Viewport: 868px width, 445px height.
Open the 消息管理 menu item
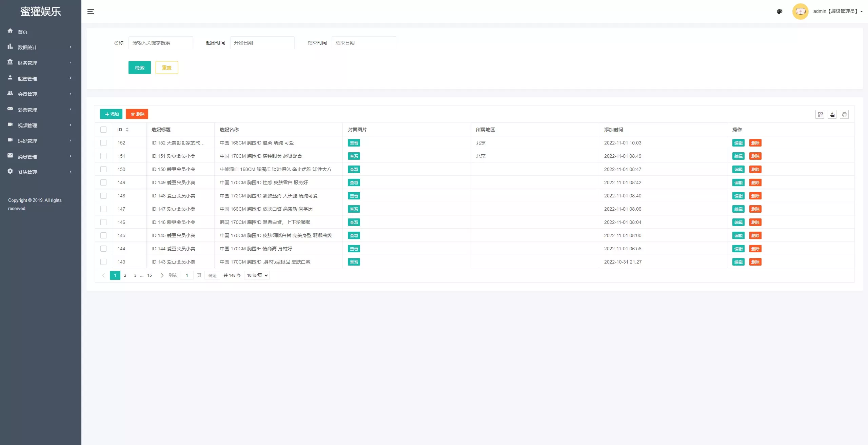point(41,156)
